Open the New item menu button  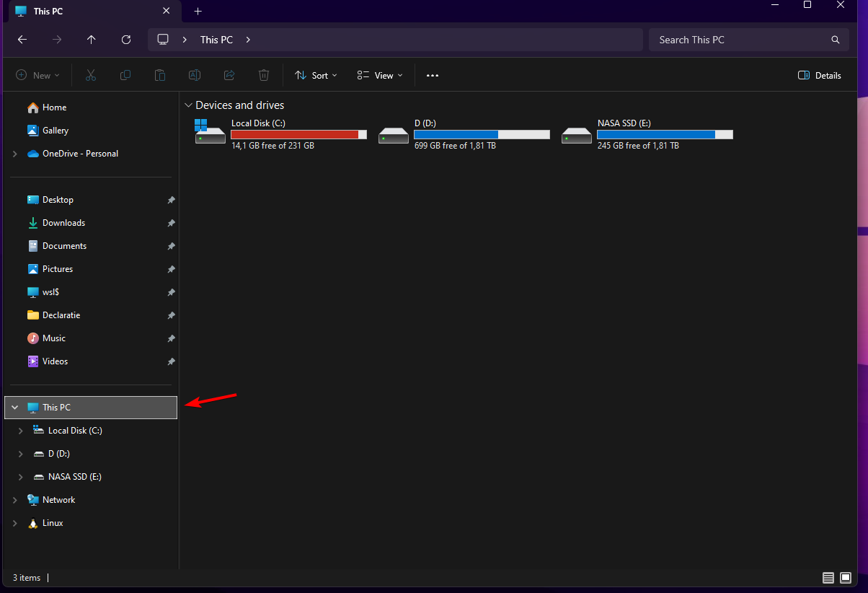pos(37,75)
